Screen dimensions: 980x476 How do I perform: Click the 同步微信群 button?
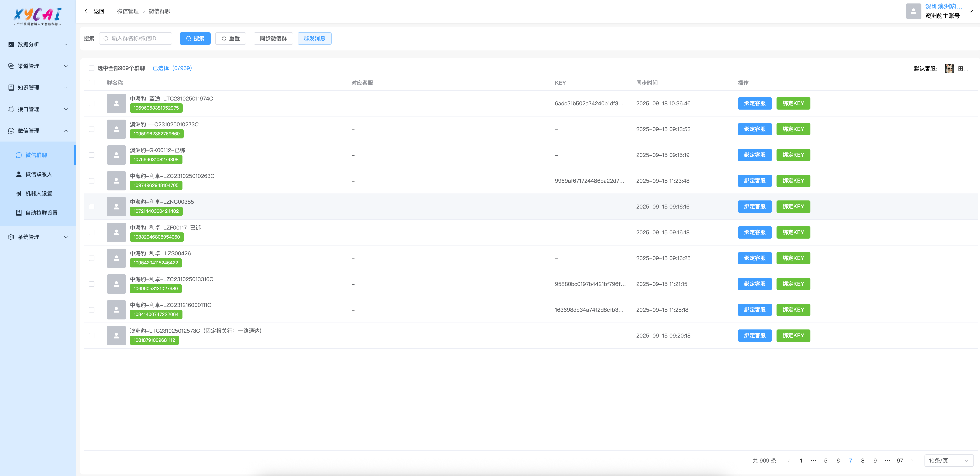pyautogui.click(x=273, y=38)
